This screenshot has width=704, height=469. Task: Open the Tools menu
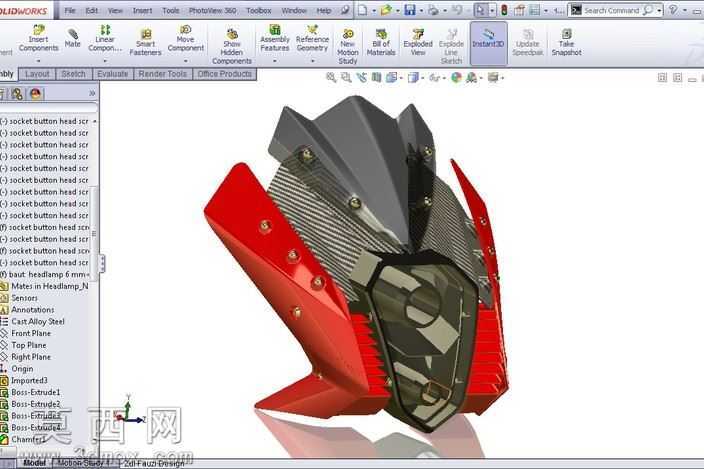(171, 10)
